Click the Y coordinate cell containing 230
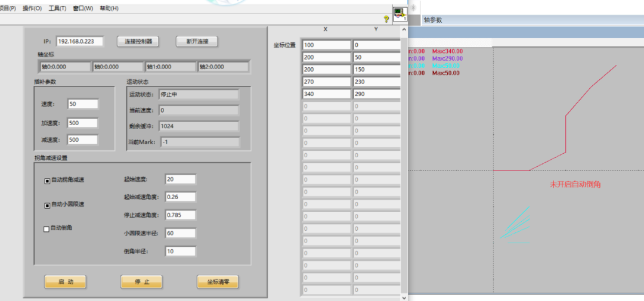Screen dimensions: 644x301 click(377, 82)
